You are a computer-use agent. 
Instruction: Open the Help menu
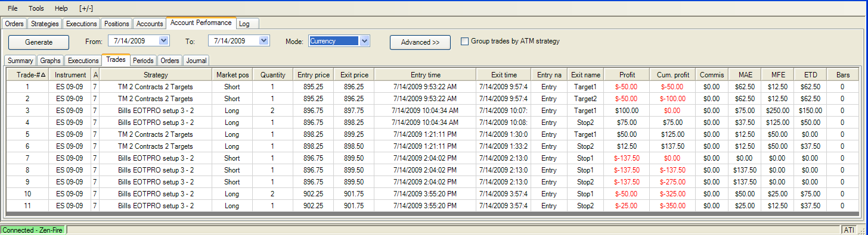pyautogui.click(x=61, y=8)
